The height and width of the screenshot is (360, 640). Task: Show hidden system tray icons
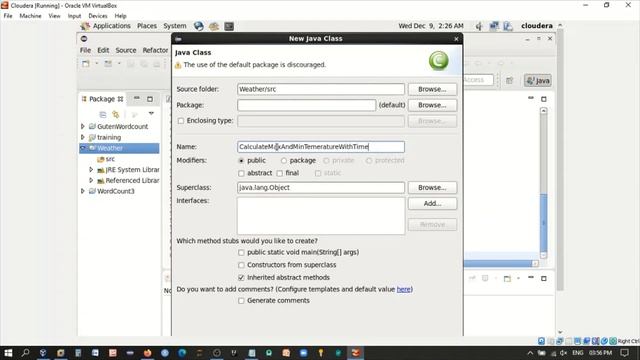coord(530,353)
